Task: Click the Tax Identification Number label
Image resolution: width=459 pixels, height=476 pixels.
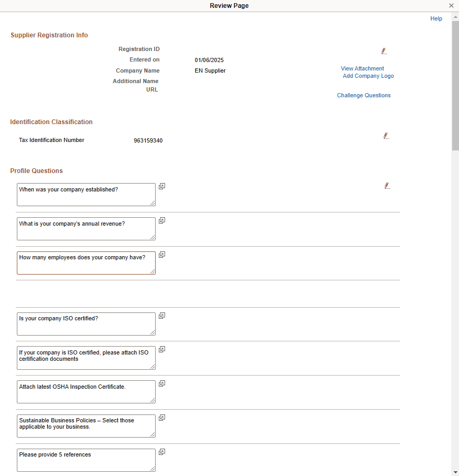Action: pyautogui.click(x=52, y=140)
